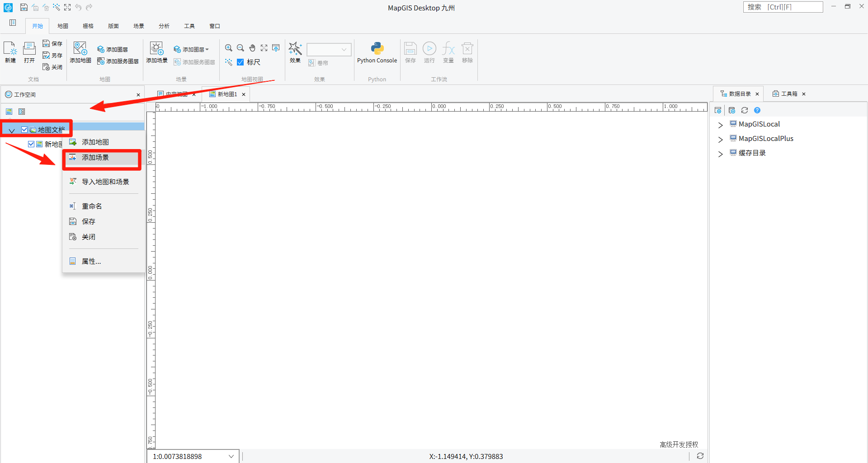Click the quick-access save icon in title bar
Viewport: 868px width, 463px height.
pos(24,7)
